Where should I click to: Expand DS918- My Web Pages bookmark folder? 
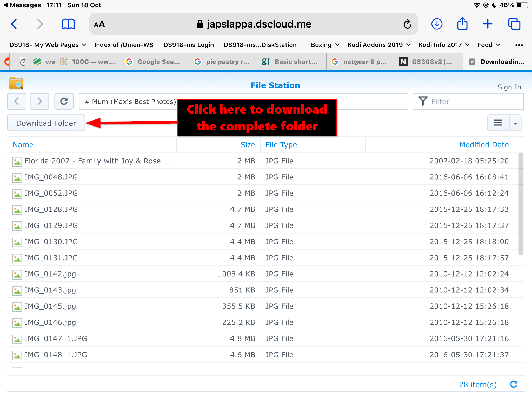point(48,45)
